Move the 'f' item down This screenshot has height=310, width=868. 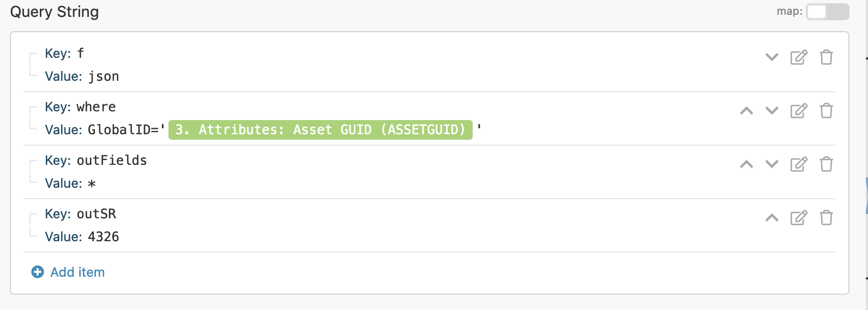[771, 57]
